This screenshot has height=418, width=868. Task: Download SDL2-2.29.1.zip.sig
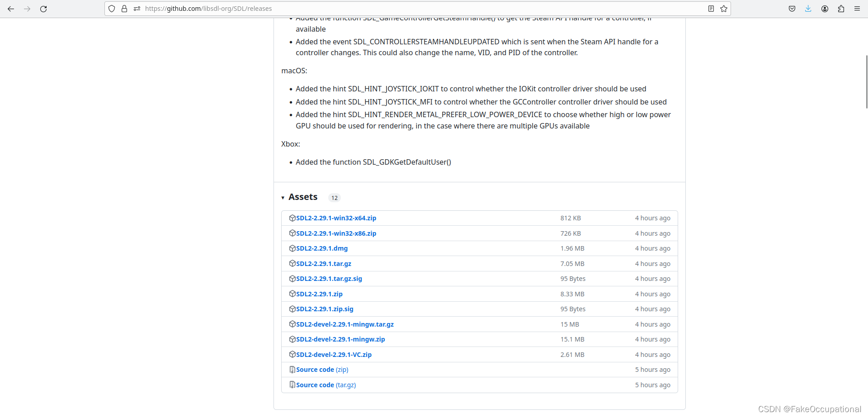(x=325, y=309)
